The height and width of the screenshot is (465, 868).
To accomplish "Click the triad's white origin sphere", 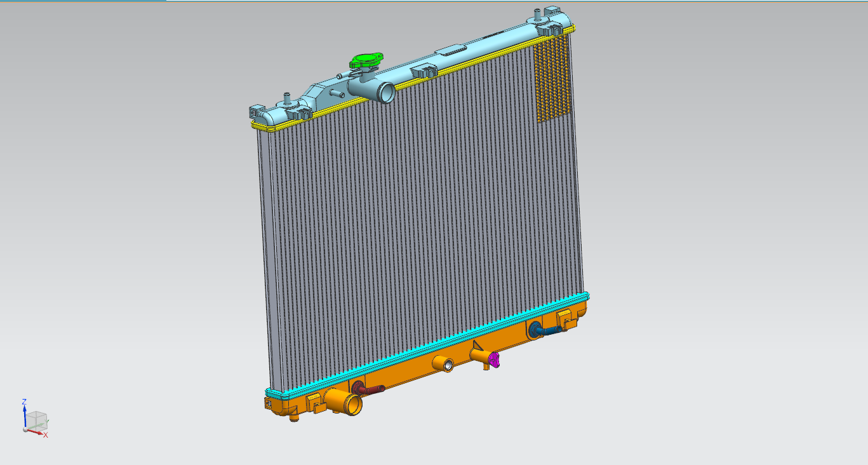I will (25, 430).
